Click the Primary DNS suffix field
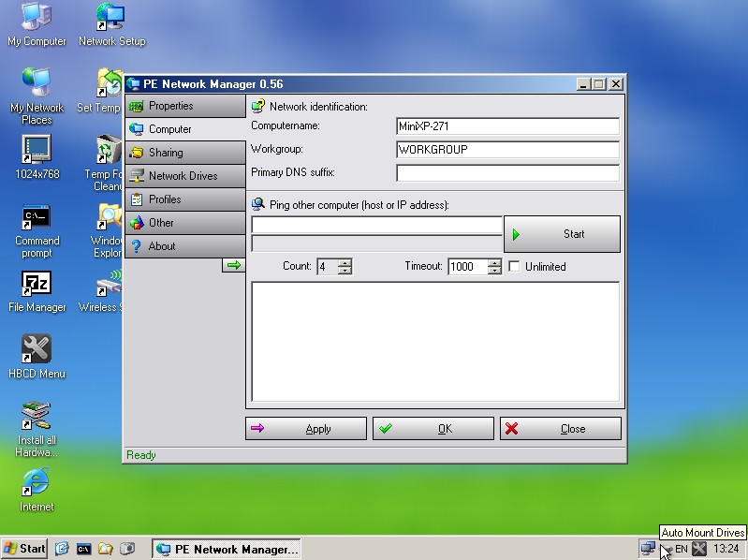The height and width of the screenshot is (560, 748). tap(507, 172)
